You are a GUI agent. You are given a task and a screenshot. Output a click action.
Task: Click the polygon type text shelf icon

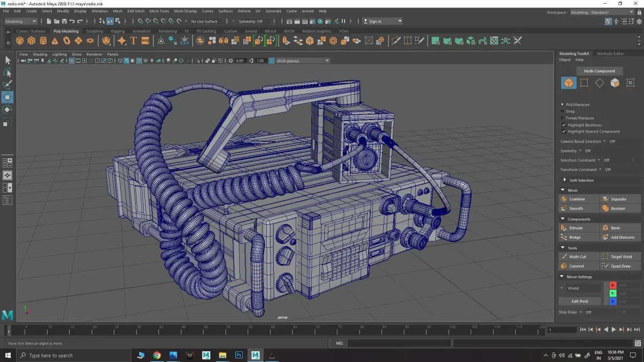pyautogui.click(x=133, y=41)
